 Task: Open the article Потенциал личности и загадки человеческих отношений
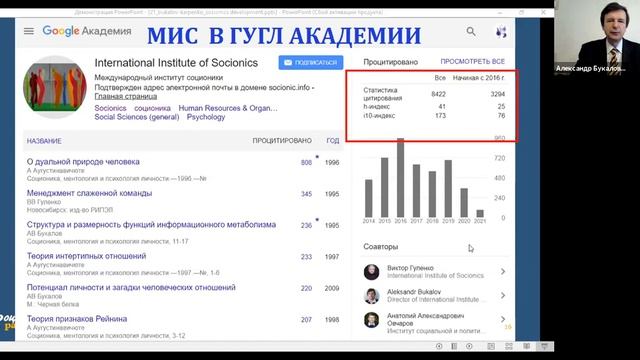(131, 287)
